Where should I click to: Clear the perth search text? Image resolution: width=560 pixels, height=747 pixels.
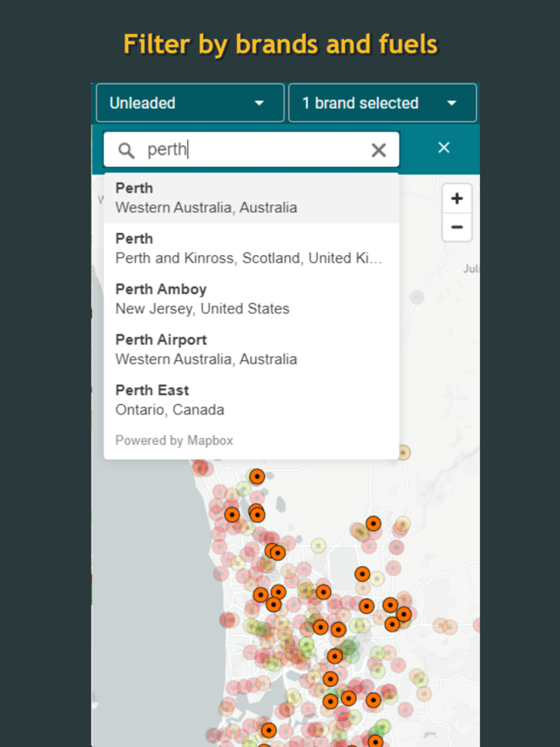tap(379, 151)
